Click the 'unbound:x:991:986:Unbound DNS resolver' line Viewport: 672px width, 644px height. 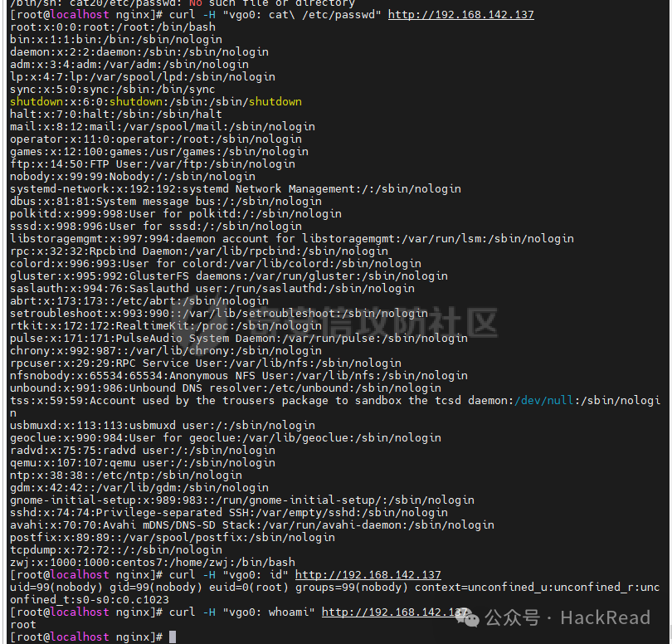coord(226,388)
